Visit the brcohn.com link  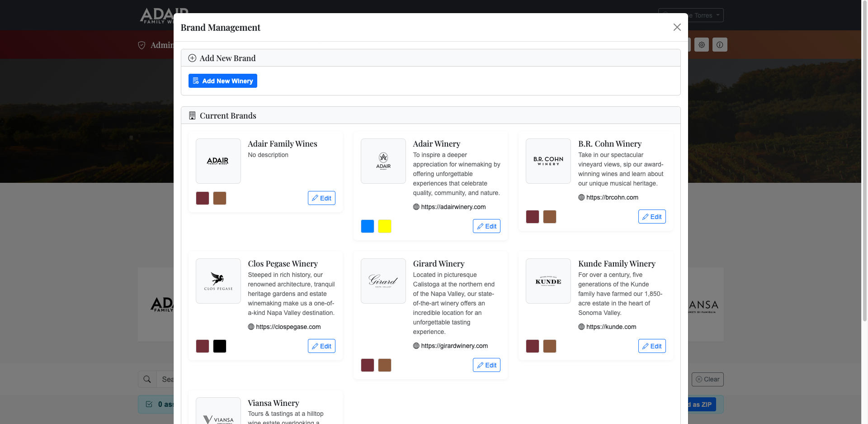click(x=612, y=197)
